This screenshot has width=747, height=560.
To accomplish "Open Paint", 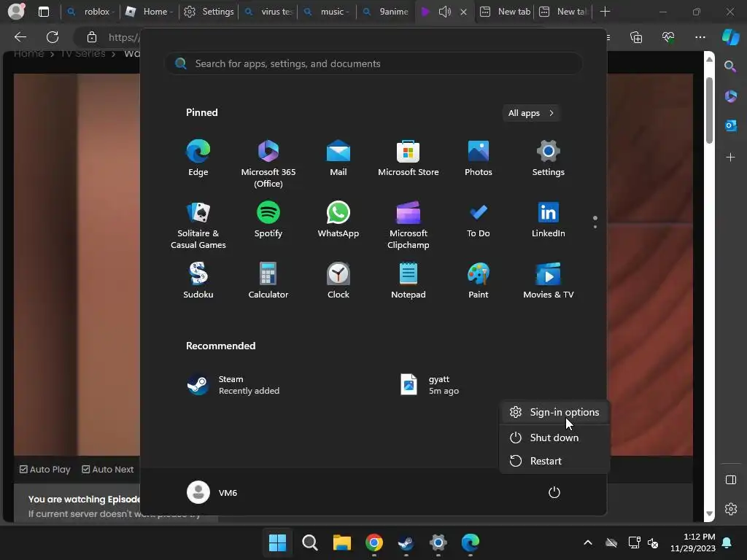I will click(479, 281).
